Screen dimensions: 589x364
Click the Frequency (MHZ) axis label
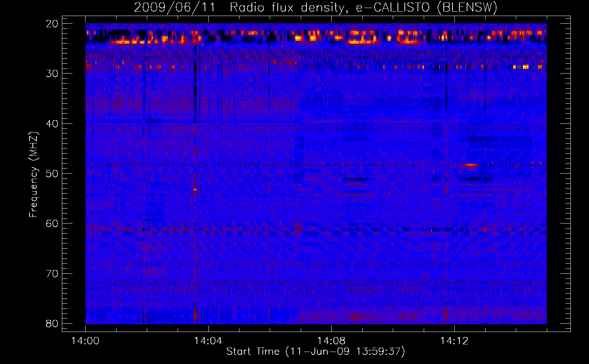[x=33, y=175]
